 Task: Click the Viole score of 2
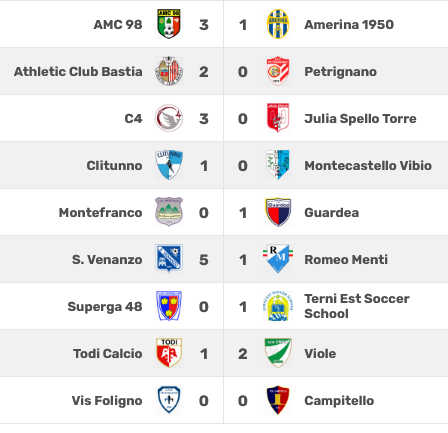click(243, 354)
